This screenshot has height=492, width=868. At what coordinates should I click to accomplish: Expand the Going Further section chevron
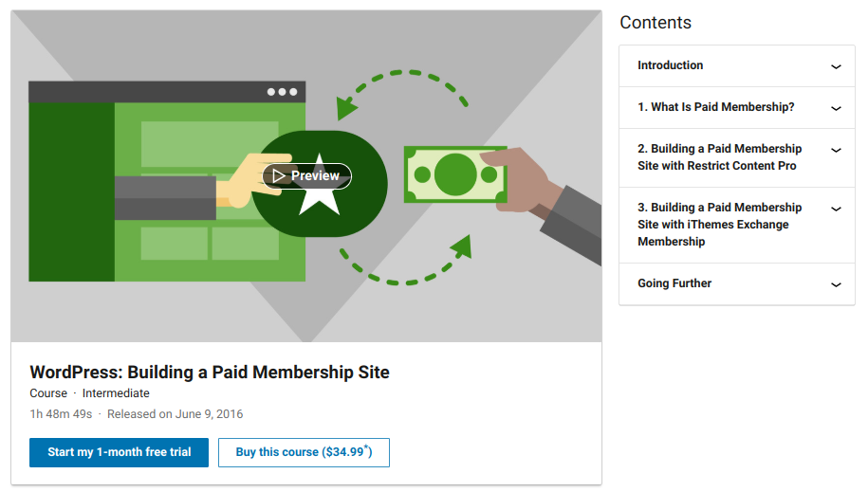point(836,284)
